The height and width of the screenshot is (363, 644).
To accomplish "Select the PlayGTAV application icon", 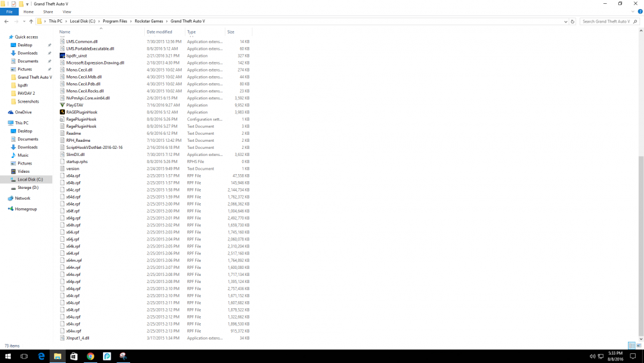I will (62, 105).
